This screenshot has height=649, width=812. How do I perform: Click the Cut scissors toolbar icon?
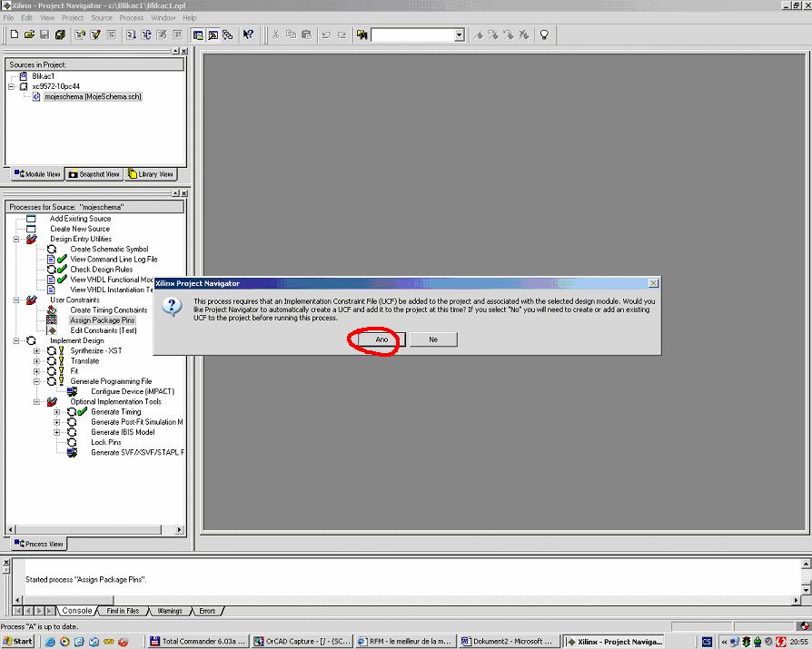coord(276,34)
